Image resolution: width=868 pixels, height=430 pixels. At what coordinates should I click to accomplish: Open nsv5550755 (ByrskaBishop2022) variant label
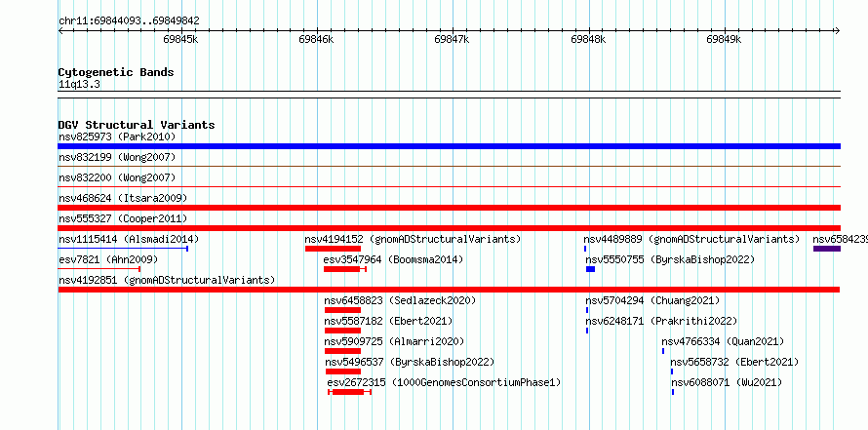[x=670, y=259]
